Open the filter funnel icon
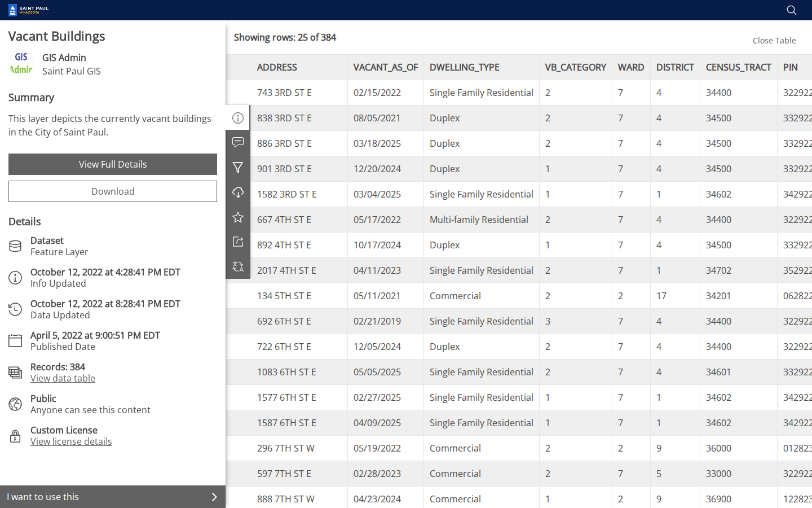This screenshot has height=508, width=812. point(238,168)
